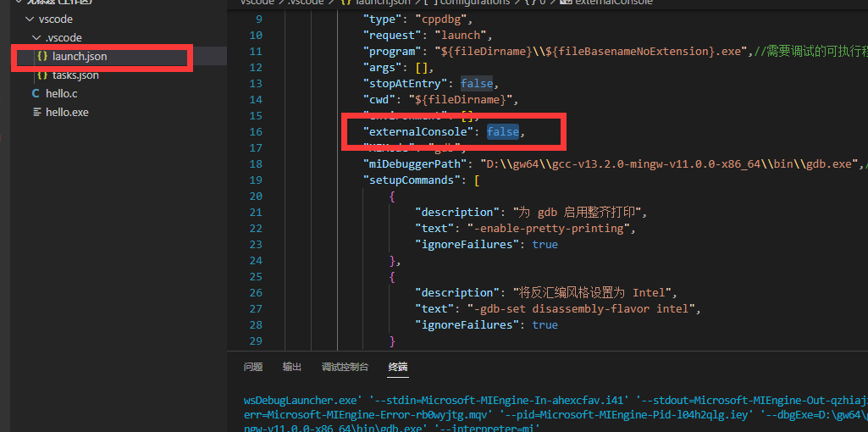Switch to the 输出 panel tab

(291, 367)
